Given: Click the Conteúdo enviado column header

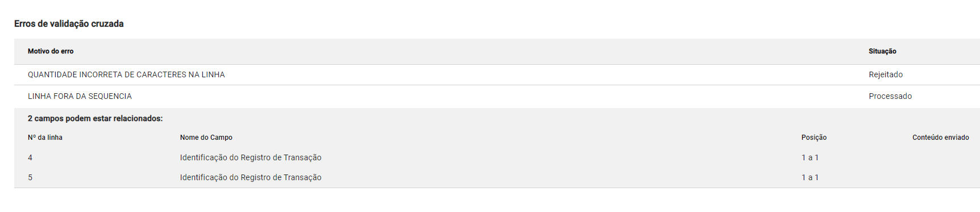Looking at the screenshot, I should point(941,138).
